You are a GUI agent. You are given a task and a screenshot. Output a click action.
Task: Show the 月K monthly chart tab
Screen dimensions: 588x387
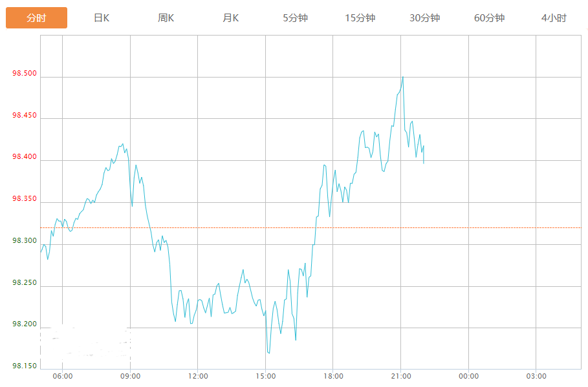coord(231,18)
